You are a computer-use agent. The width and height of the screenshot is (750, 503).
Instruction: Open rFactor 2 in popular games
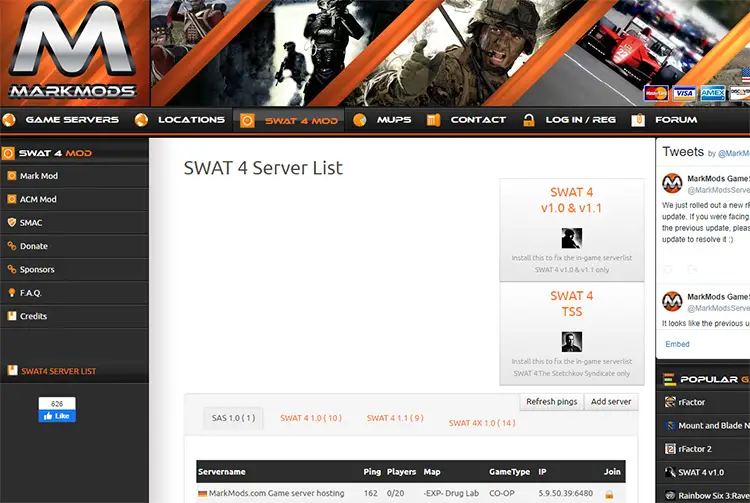(x=695, y=449)
